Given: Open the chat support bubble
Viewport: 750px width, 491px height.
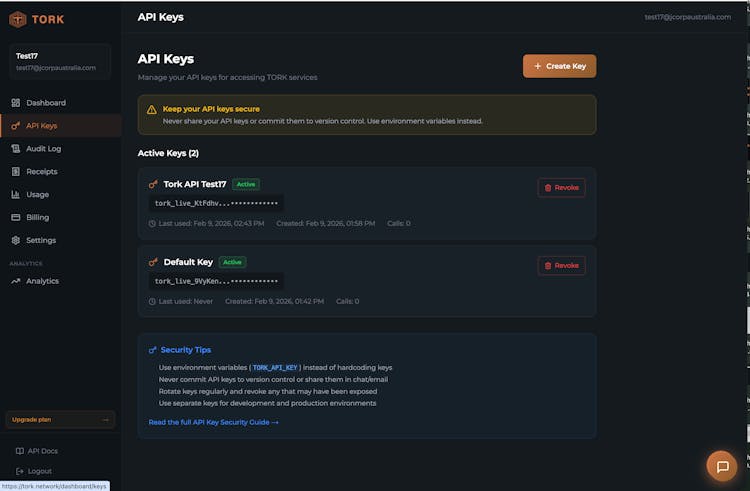Looking at the screenshot, I should tap(721, 466).
